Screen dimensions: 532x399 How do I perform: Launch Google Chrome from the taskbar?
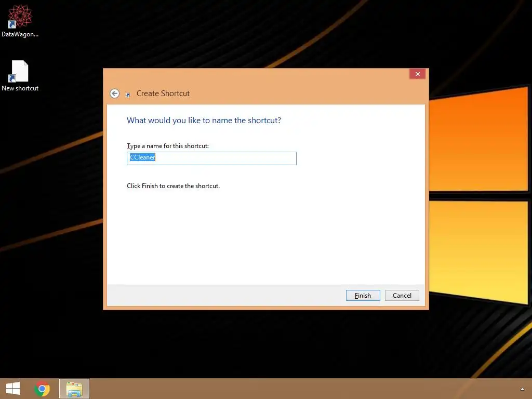pyautogui.click(x=42, y=389)
